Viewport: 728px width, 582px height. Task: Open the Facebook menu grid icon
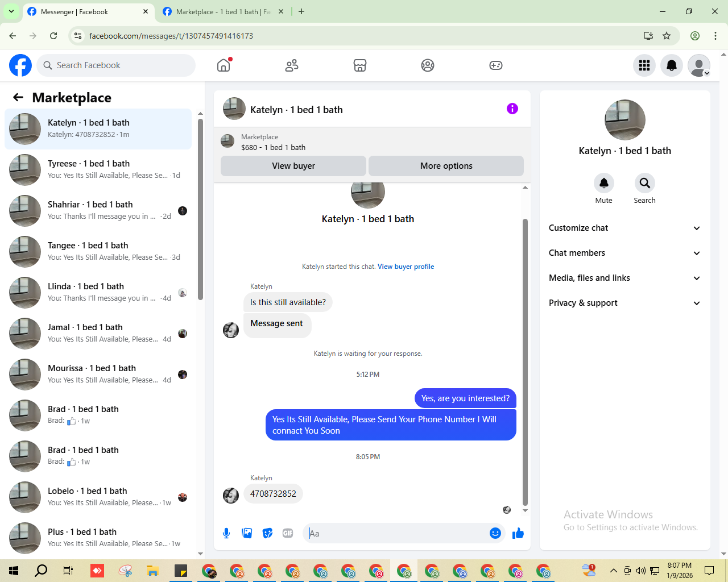tap(644, 65)
